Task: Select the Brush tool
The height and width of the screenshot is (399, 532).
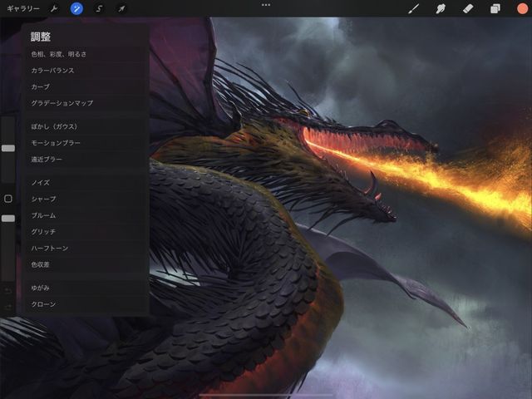Action: pyautogui.click(x=414, y=8)
